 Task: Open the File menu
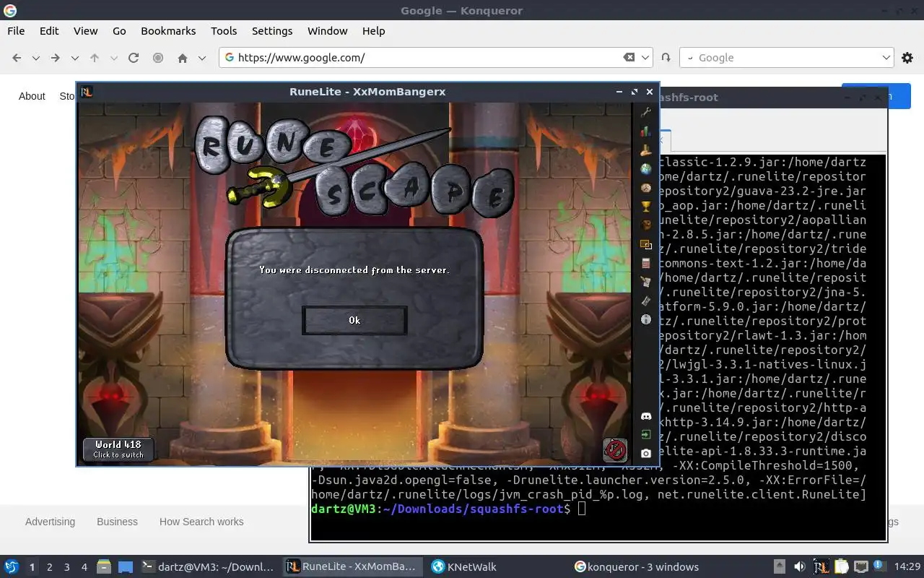16,31
